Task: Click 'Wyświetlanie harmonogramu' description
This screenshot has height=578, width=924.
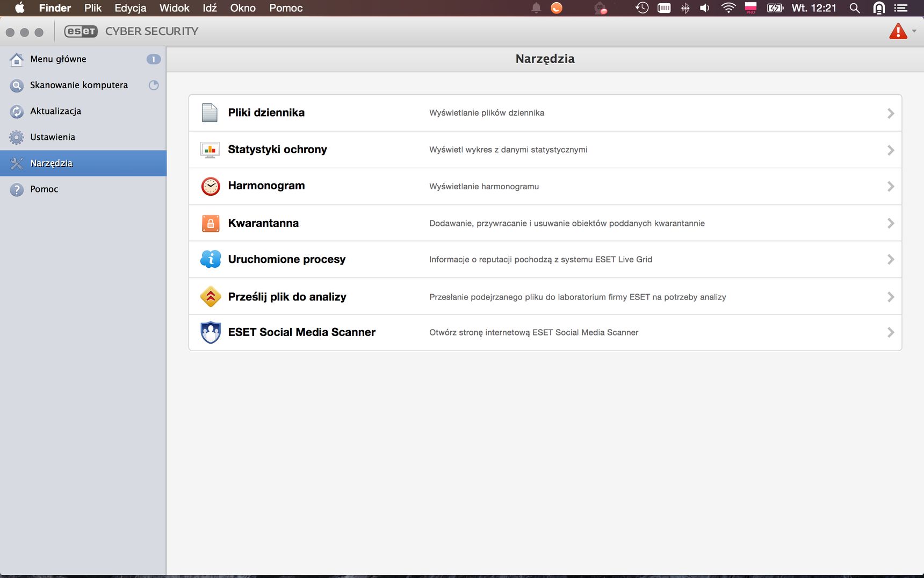Action: point(484,187)
